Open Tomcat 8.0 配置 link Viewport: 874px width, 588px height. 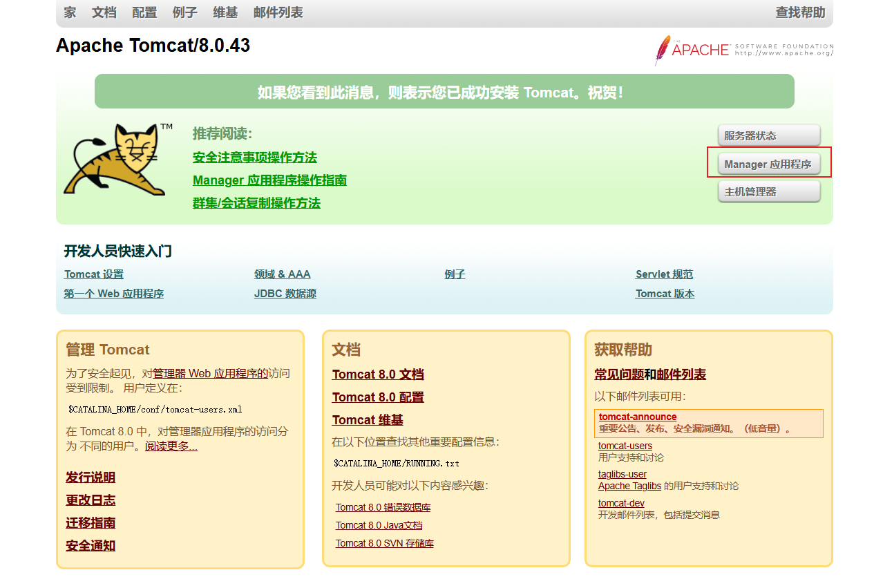(x=378, y=397)
